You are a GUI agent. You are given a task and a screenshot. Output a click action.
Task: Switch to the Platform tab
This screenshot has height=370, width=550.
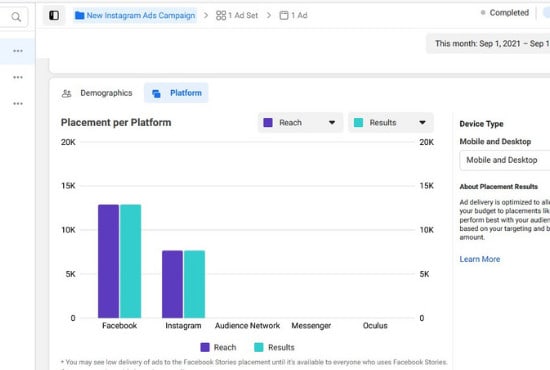[x=176, y=93]
